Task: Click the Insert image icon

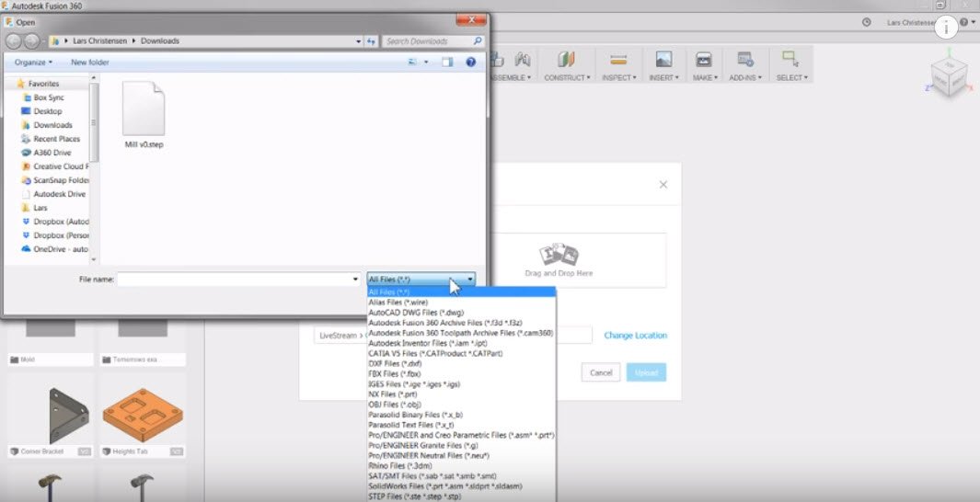Action: 663,60
